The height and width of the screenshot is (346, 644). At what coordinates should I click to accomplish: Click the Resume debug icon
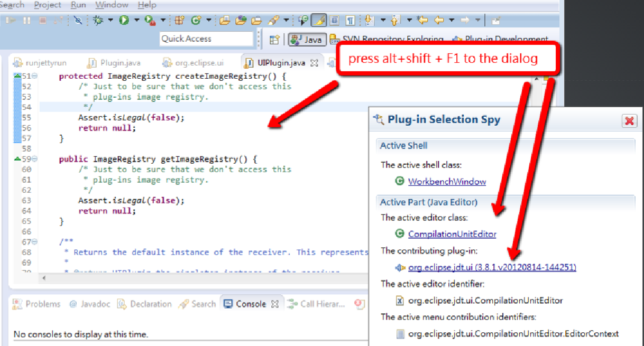point(11,21)
